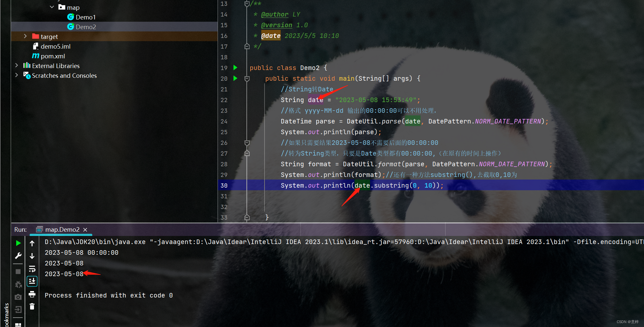Image resolution: width=644 pixels, height=327 pixels.
Task: Click the fold marker at line 33
Action: click(247, 217)
